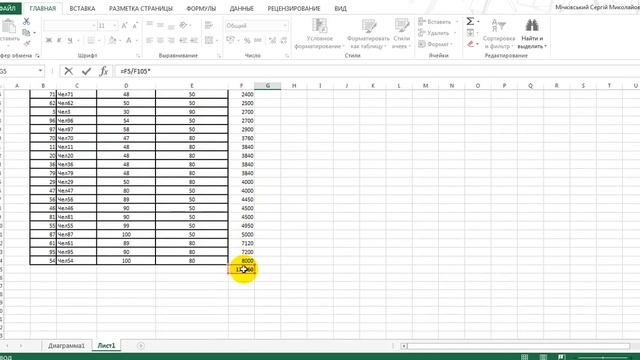Switch to Page Break preview in the status bar
The width and height of the screenshot is (640, 360).
click(x=562, y=357)
